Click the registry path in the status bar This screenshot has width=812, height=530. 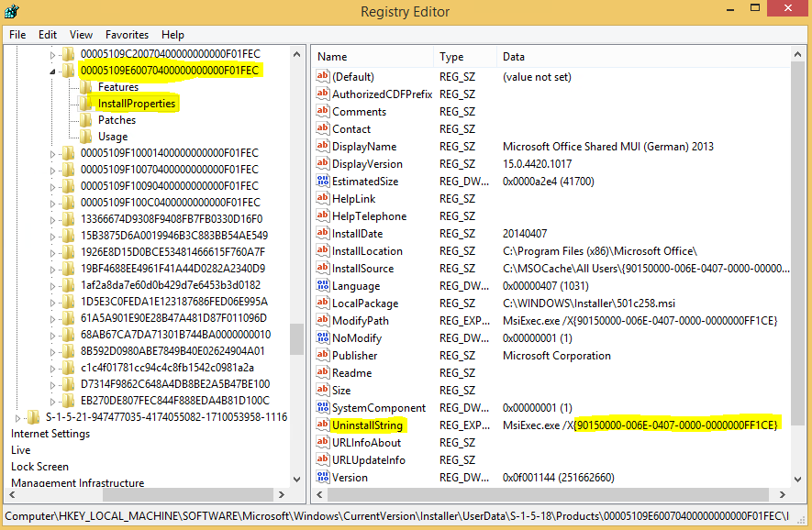(397, 516)
